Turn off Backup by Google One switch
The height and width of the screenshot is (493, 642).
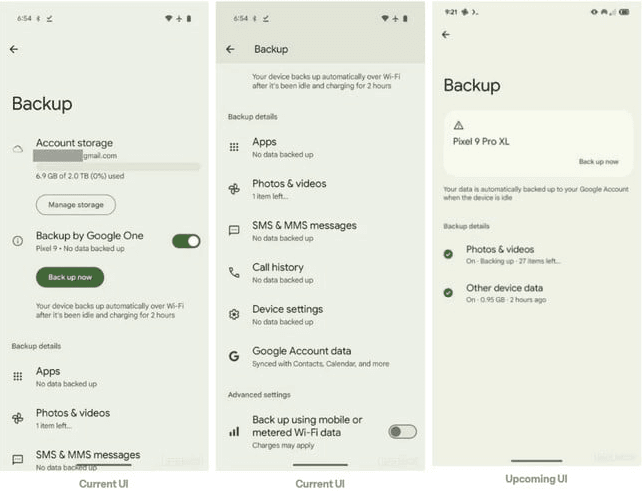click(186, 241)
